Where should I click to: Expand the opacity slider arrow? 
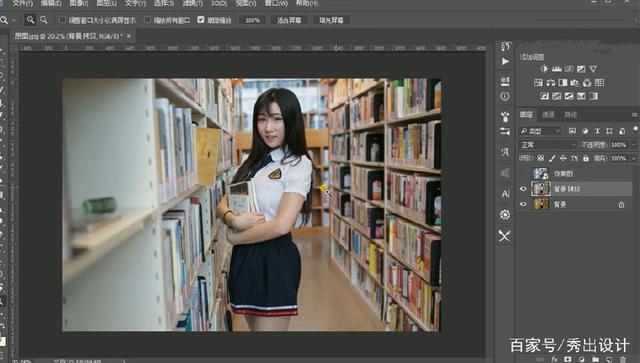[634, 145]
